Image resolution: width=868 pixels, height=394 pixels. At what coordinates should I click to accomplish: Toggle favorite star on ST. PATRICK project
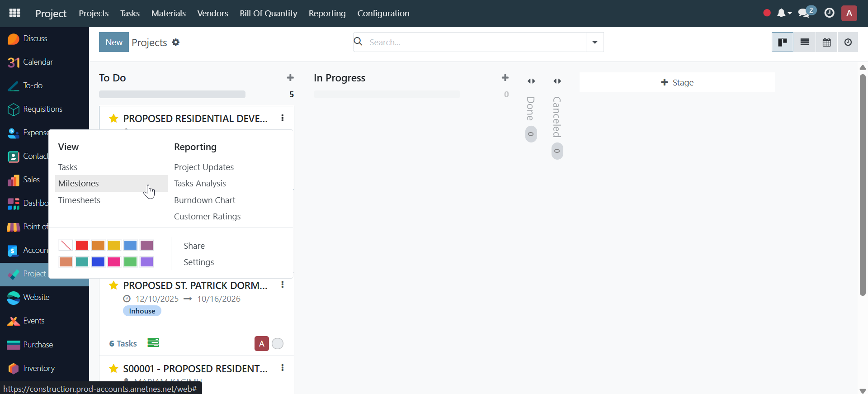click(x=113, y=285)
